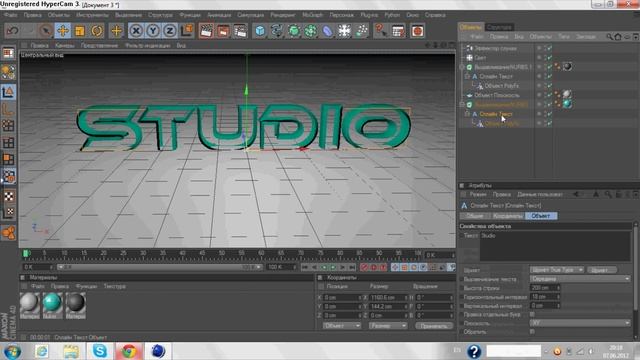The image size is (640, 360).
Task: Toggle the Z axis lock
Action: click(x=170, y=31)
